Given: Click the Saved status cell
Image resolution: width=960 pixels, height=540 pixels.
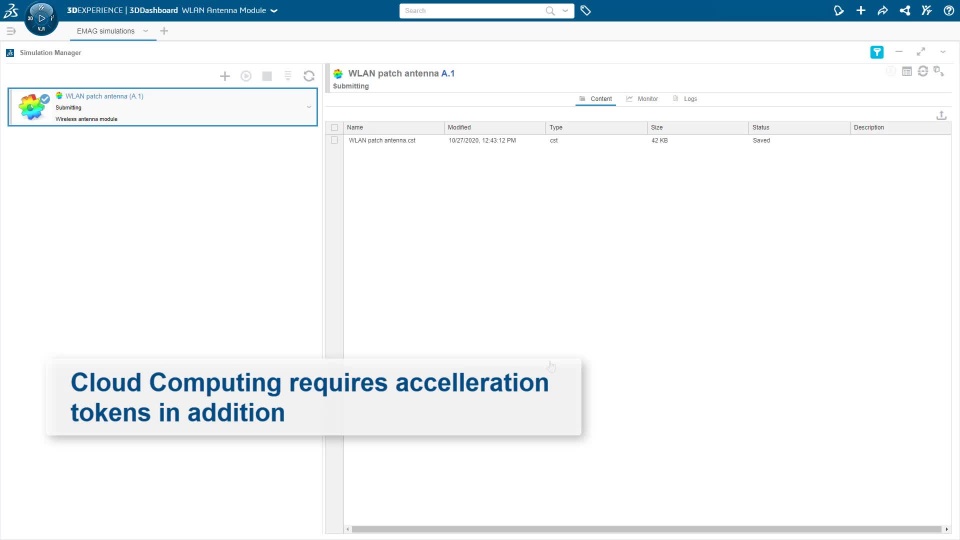Looking at the screenshot, I should pyautogui.click(x=761, y=141).
